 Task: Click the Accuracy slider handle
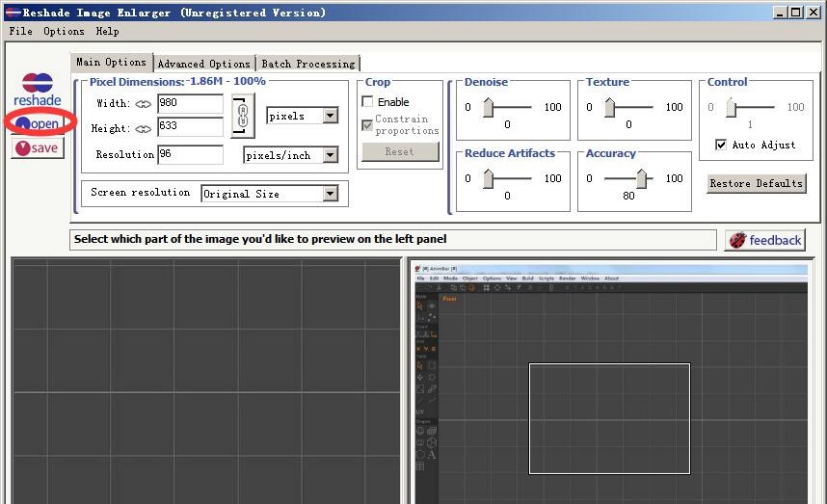(641, 178)
